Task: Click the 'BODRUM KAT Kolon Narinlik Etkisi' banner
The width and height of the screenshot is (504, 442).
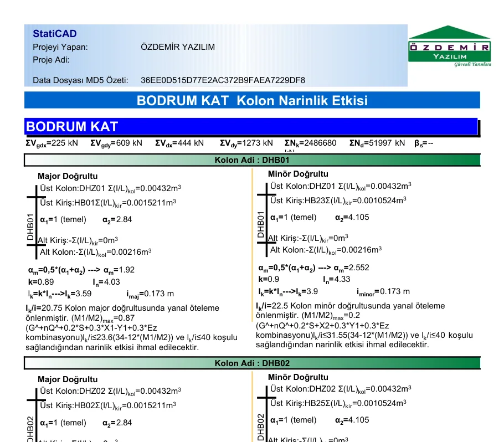Action: pyautogui.click(x=252, y=100)
